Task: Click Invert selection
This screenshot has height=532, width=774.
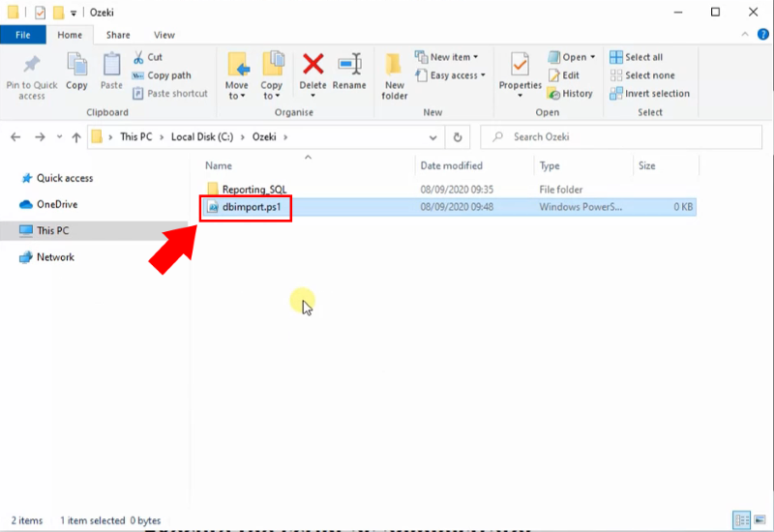Action: tap(649, 93)
